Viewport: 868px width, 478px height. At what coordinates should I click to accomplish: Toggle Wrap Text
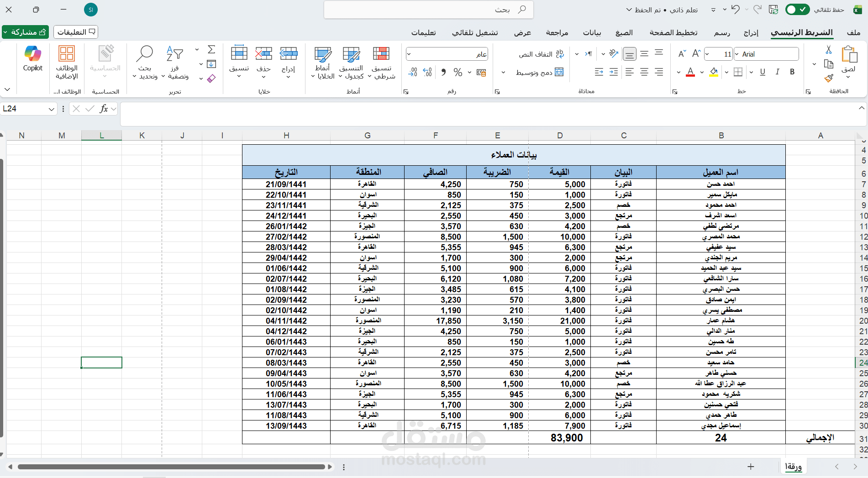[542, 54]
